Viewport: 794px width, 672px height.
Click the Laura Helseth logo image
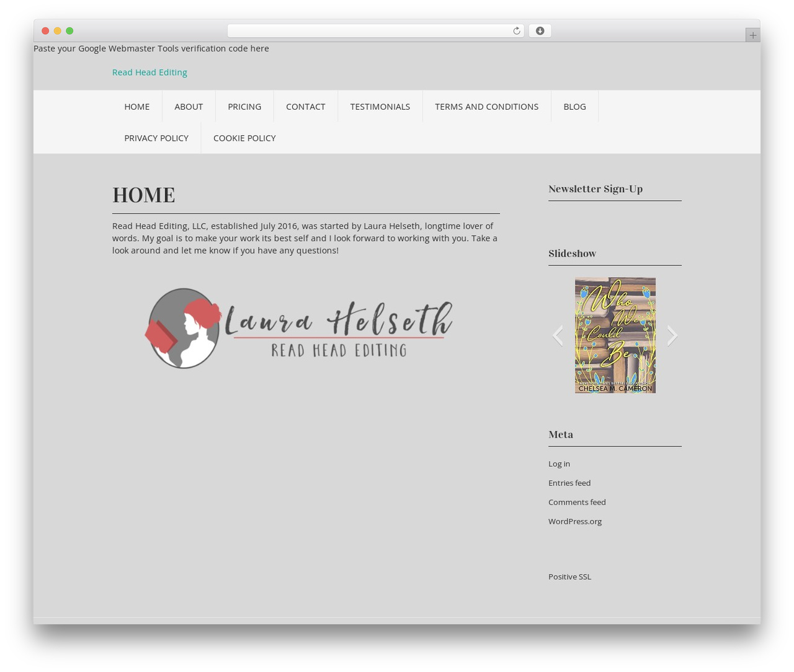click(x=299, y=329)
